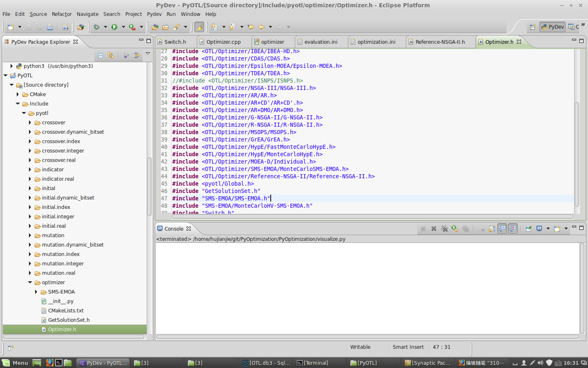588x368 pixels.
Task: Switch to OTL.db3 Sql window in taskbar
Action: (x=266, y=363)
